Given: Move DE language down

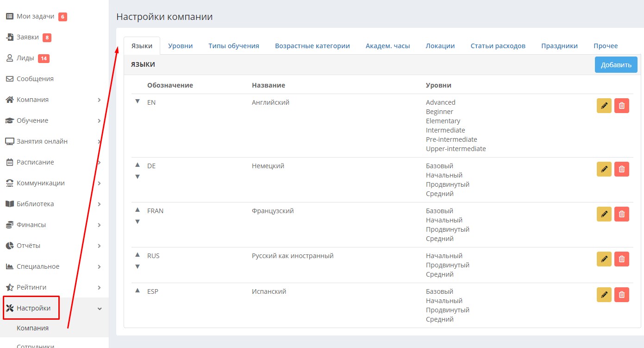Looking at the screenshot, I should point(138,177).
